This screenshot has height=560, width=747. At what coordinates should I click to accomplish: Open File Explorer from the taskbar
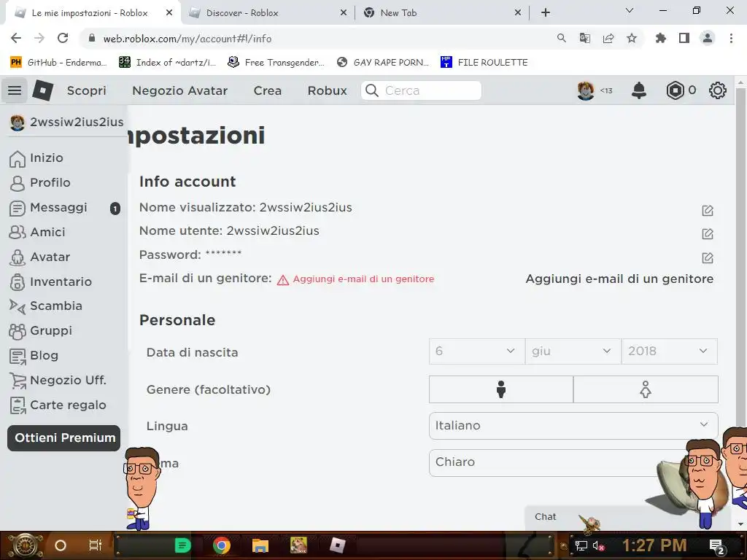(260, 545)
